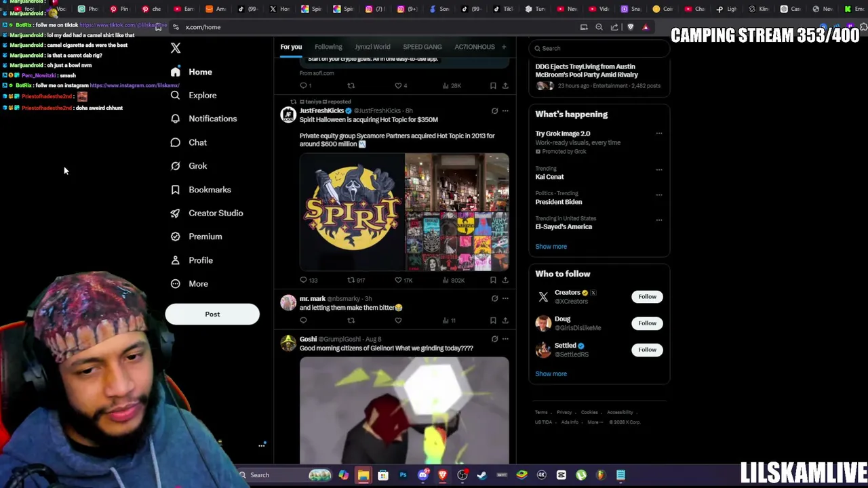Repost the mr. mark post
The image size is (868, 488).
(x=351, y=321)
